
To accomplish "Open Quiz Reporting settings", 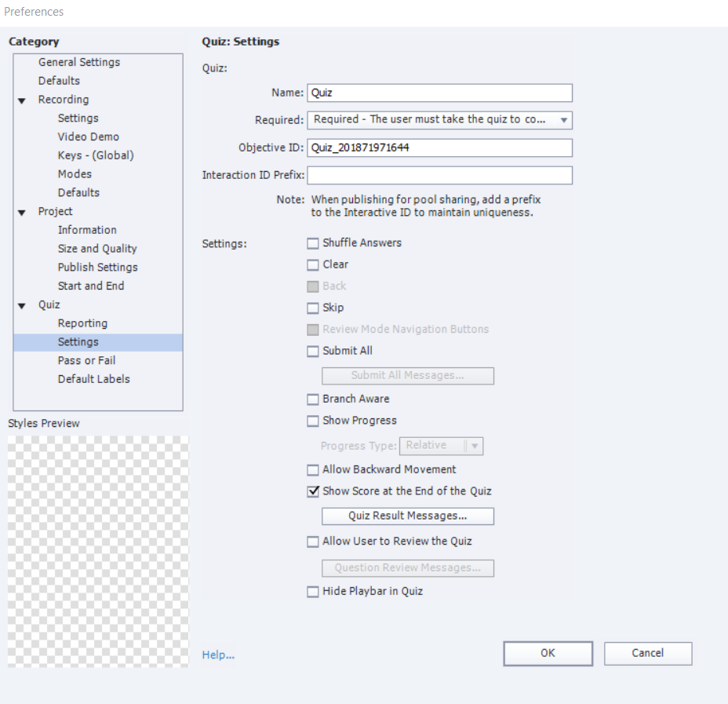I will click(x=82, y=323).
